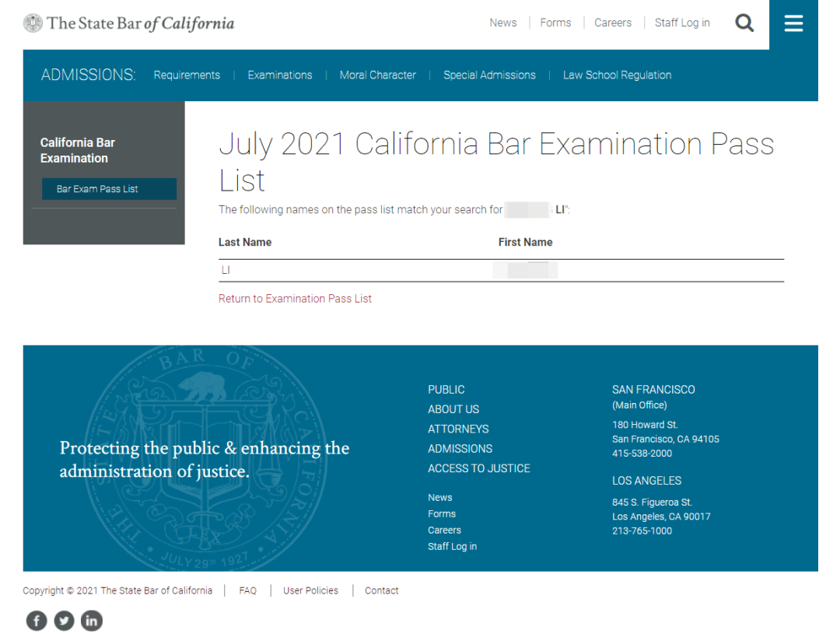Click Staff Log in in footer
840x634 pixels.
452,546
